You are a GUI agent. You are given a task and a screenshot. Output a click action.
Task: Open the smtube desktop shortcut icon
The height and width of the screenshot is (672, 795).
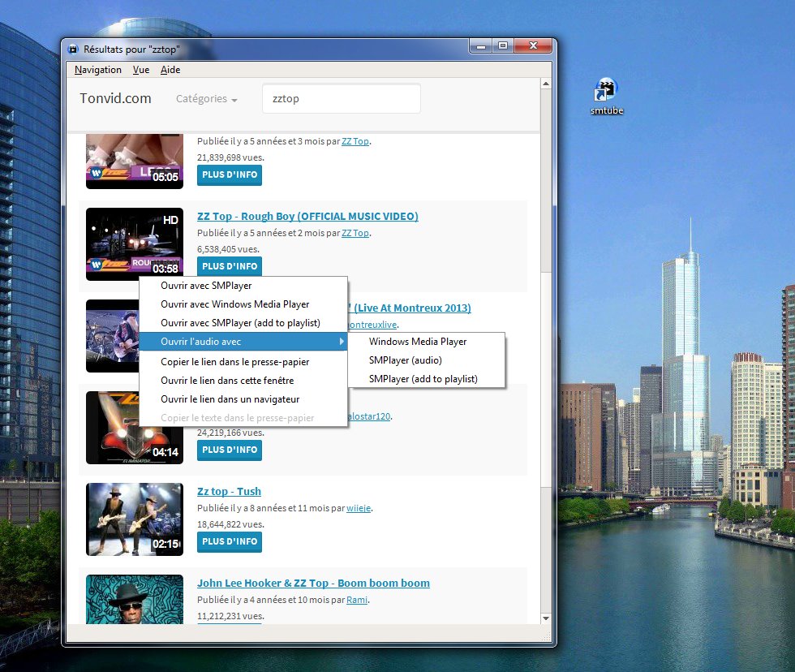pyautogui.click(x=606, y=97)
